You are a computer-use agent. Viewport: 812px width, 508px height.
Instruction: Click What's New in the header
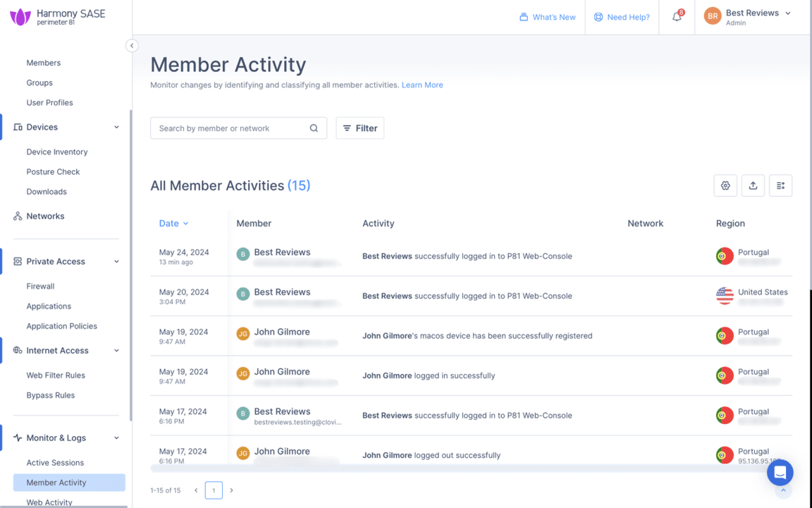tap(548, 17)
